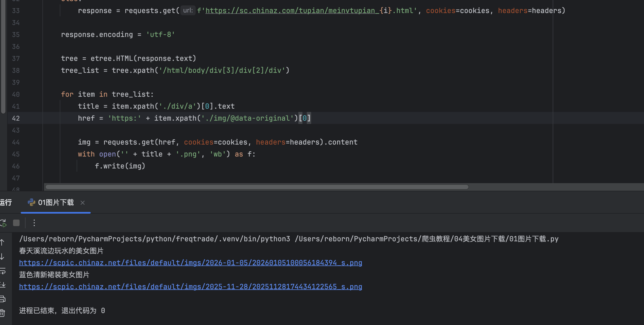Screen dimensions: 644x325
Task: Open the run toolbar three-dot menu
Action: pyautogui.click(x=34, y=223)
